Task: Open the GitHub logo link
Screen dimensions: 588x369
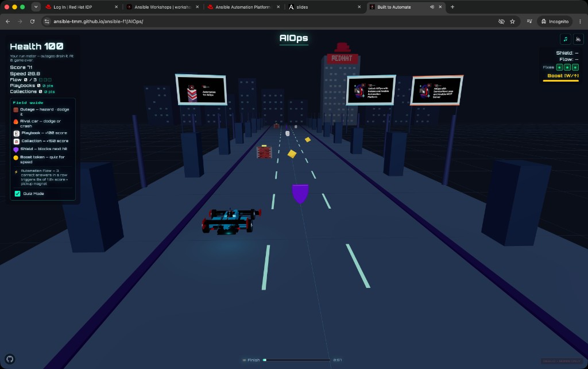Action: tap(10, 359)
